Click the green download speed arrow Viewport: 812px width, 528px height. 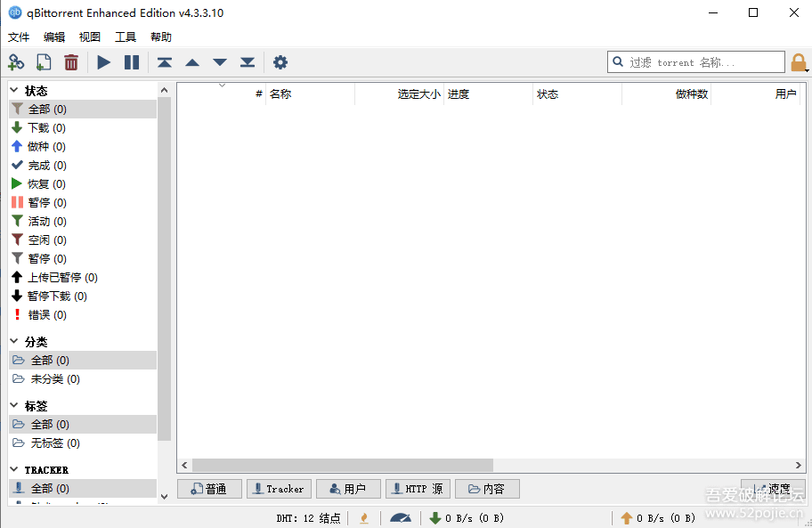tap(435, 518)
